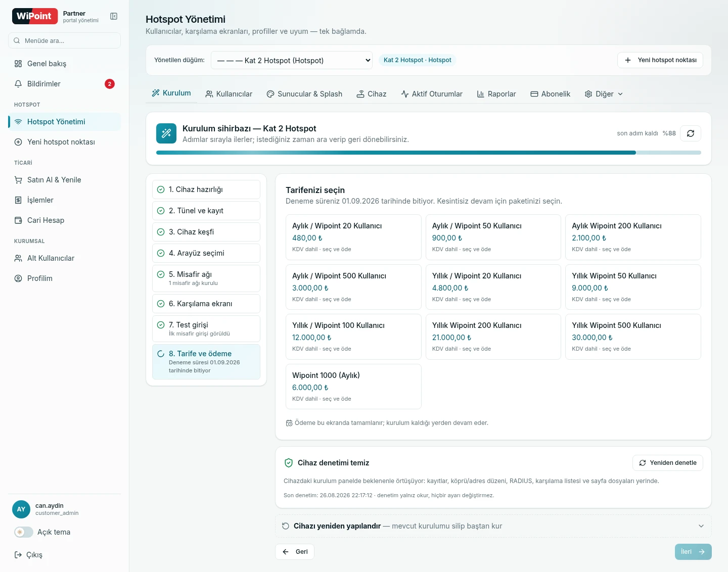Click the İşlemler receipt icon
Image resolution: width=728 pixels, height=572 pixels.
click(x=18, y=200)
